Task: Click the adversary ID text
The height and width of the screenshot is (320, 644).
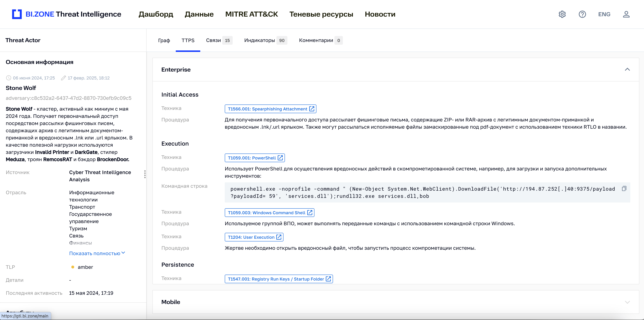Action: tap(68, 98)
